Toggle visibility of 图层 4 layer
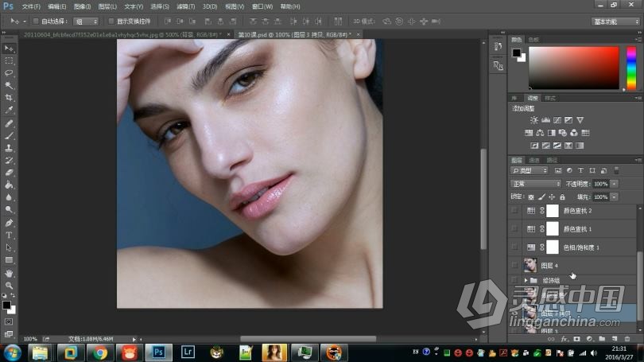The image size is (644, 362). pyautogui.click(x=514, y=265)
